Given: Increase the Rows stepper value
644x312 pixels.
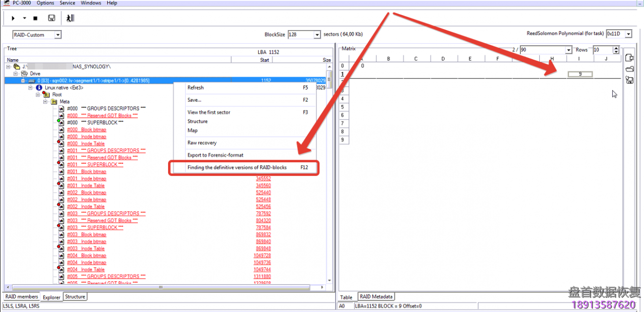Looking at the screenshot, I should tap(616, 48).
